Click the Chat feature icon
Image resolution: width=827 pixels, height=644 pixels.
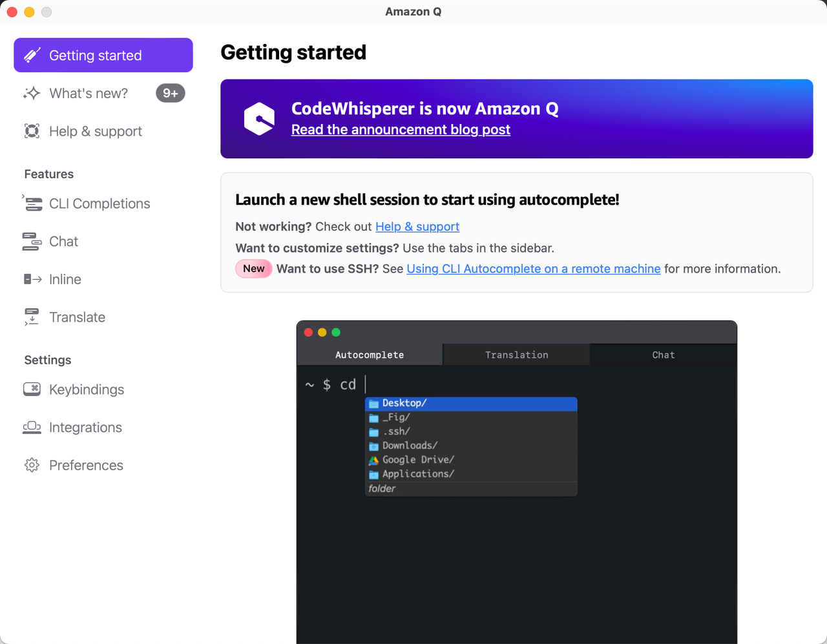[32, 242]
